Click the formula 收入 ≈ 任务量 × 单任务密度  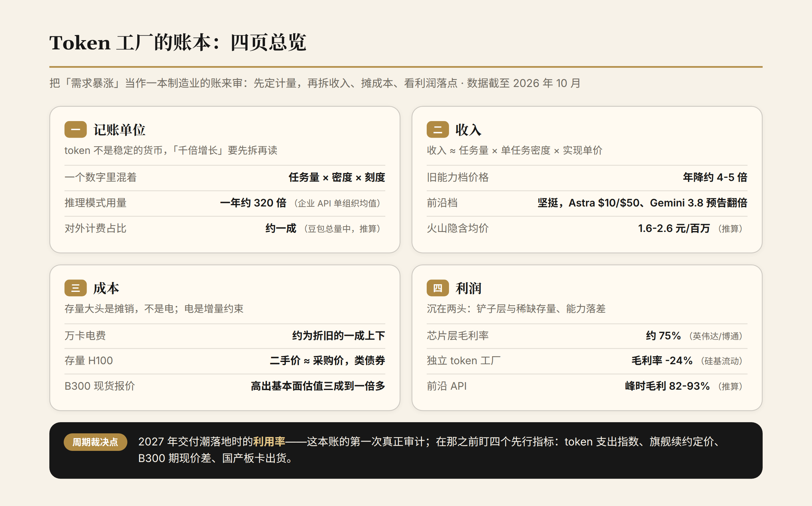click(x=488, y=150)
